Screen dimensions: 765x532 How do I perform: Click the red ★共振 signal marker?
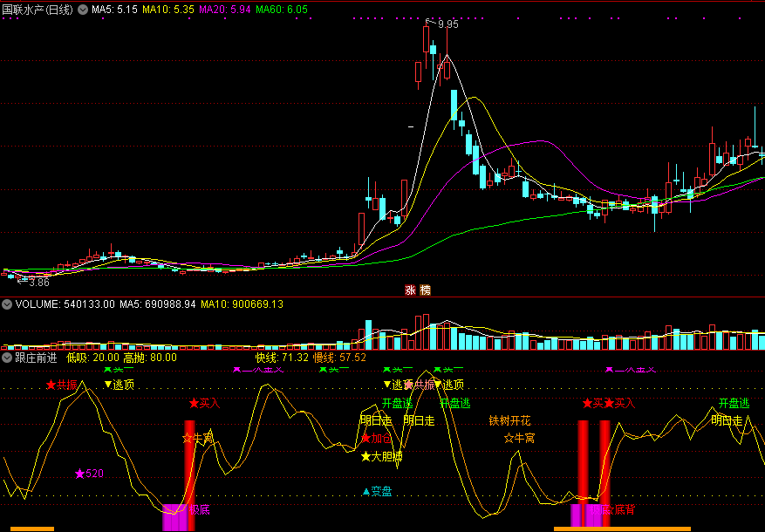click(x=61, y=385)
